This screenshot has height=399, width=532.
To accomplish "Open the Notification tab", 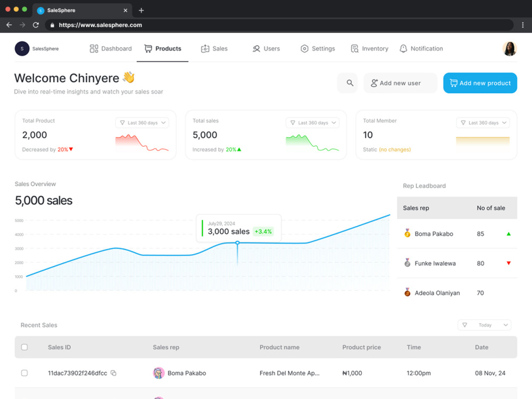I will point(421,48).
